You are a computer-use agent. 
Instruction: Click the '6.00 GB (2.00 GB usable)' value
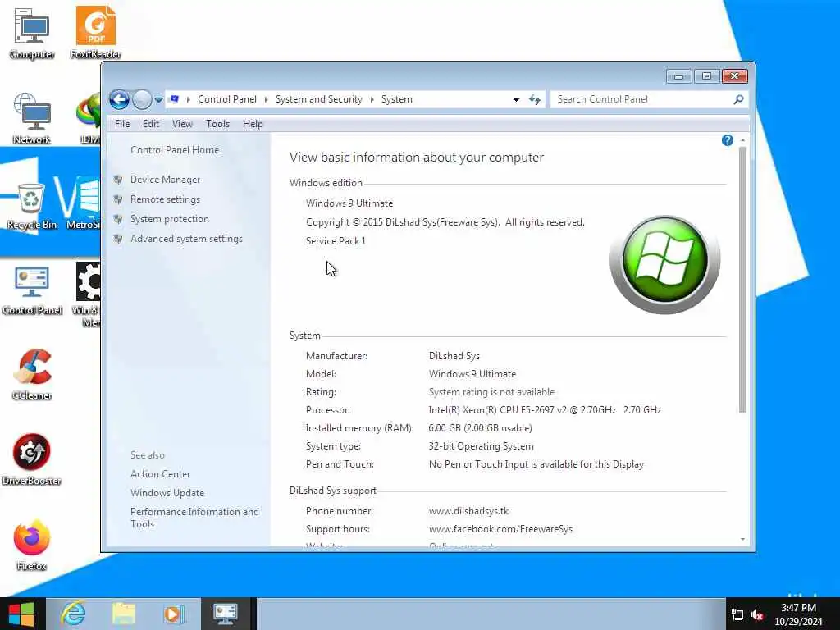coord(480,428)
